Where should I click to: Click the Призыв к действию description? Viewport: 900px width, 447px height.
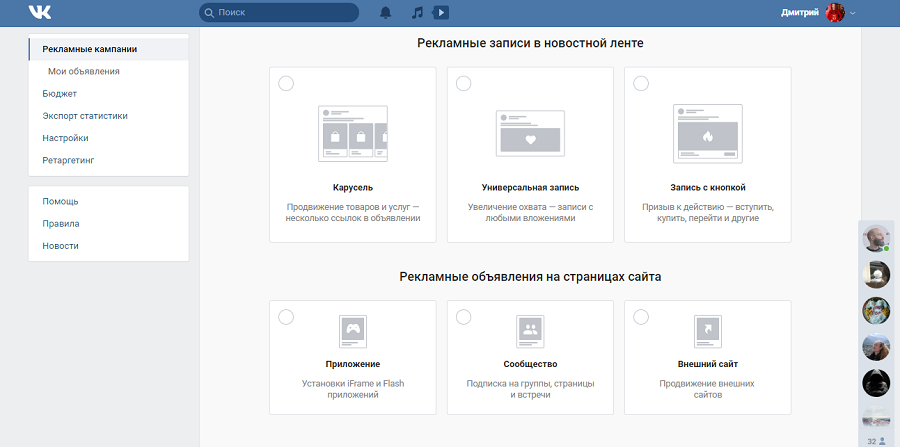pyautogui.click(x=708, y=212)
